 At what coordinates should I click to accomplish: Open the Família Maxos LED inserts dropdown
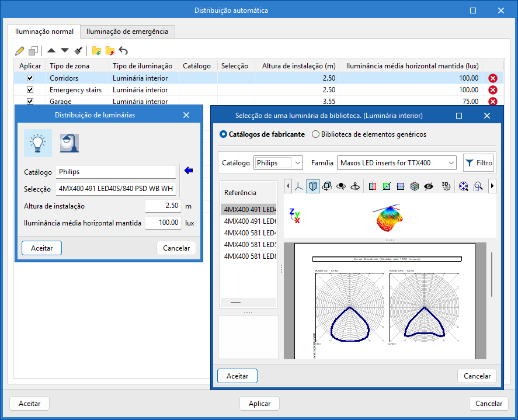[x=397, y=163]
